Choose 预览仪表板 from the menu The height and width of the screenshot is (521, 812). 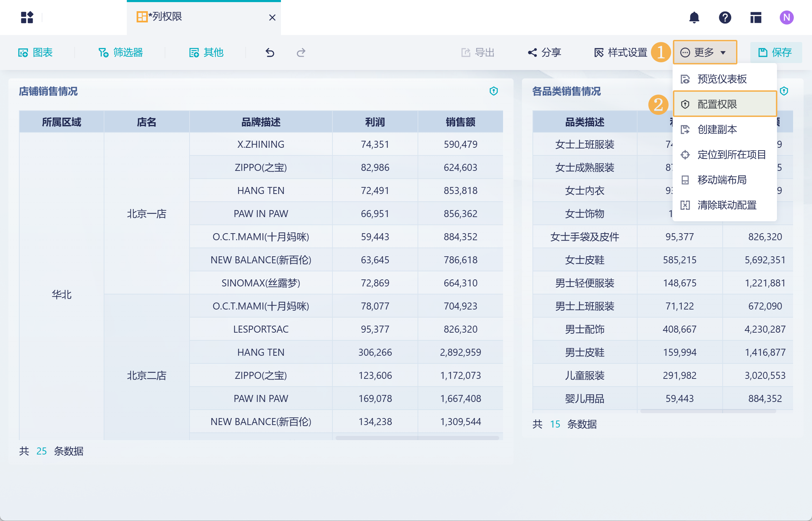pyautogui.click(x=722, y=79)
